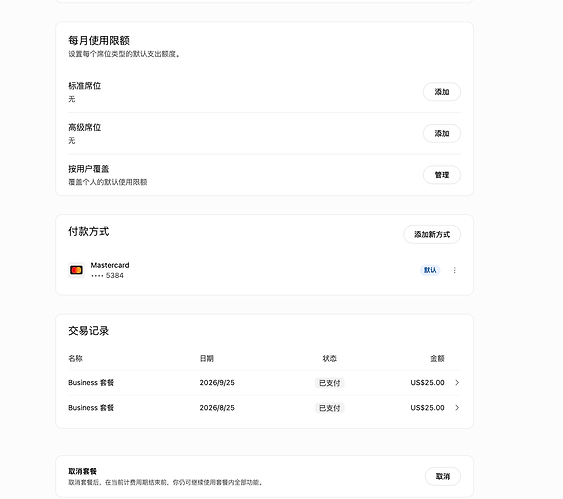The width and height of the screenshot is (563, 499).
Task: Click the 已支付 status for 2026/9/25
Action: (x=329, y=383)
